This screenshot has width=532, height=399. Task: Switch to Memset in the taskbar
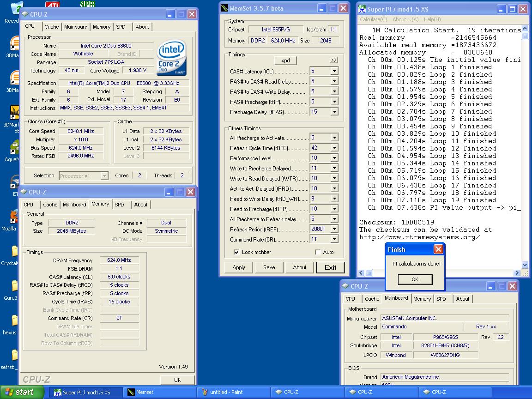coord(159,392)
